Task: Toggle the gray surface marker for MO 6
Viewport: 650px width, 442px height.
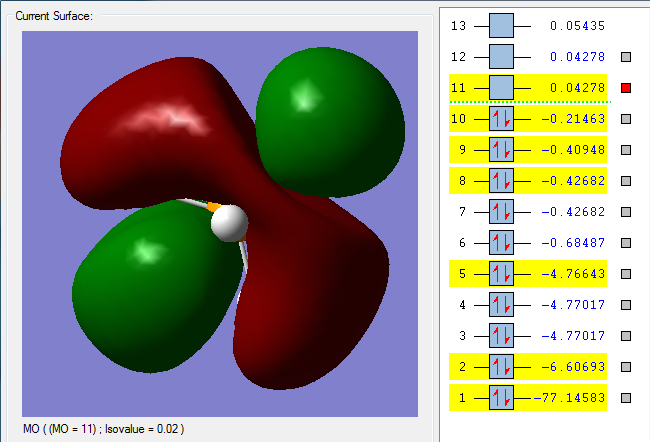Action: (626, 243)
